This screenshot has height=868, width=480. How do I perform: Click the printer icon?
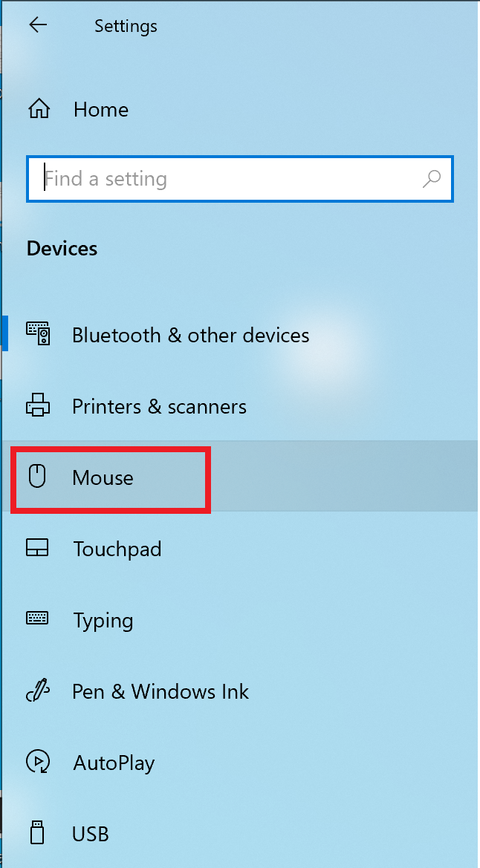(38, 406)
